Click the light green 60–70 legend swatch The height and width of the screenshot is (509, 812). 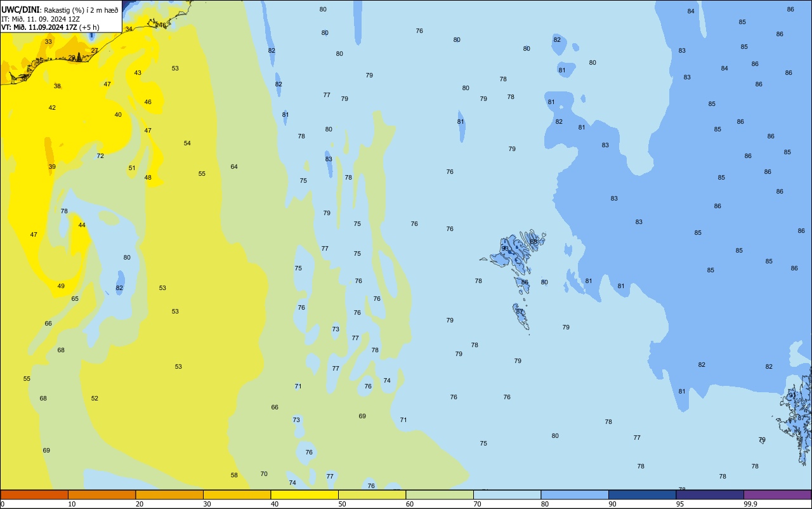(x=440, y=494)
